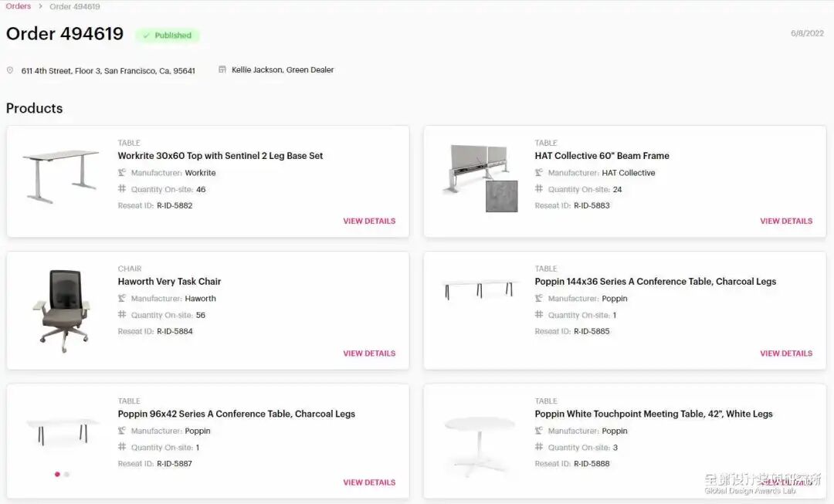The width and height of the screenshot is (834, 504).
Task: Open the Poppin White Touchpoint Meeting Table title
Action: coord(653,414)
